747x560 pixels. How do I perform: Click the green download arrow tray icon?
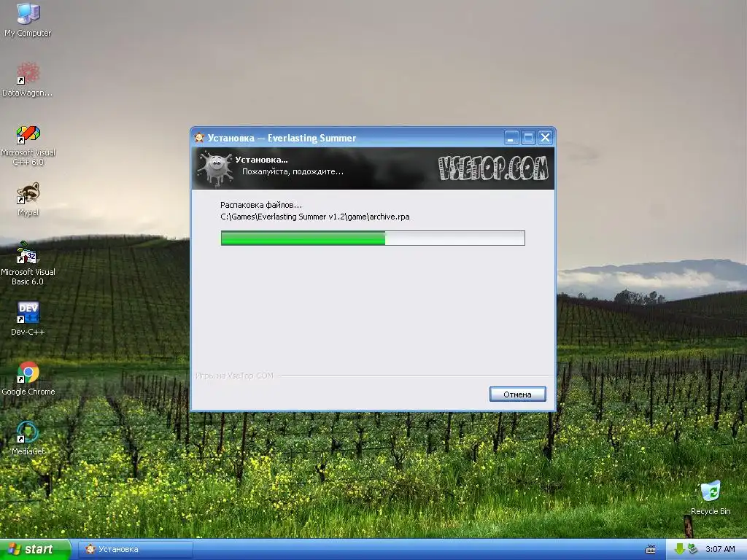[679, 549]
